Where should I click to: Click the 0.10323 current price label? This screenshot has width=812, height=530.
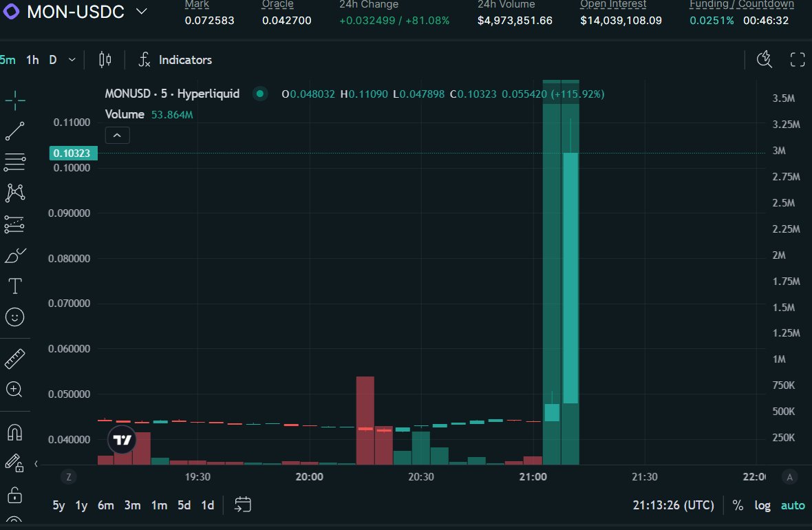tap(73, 153)
